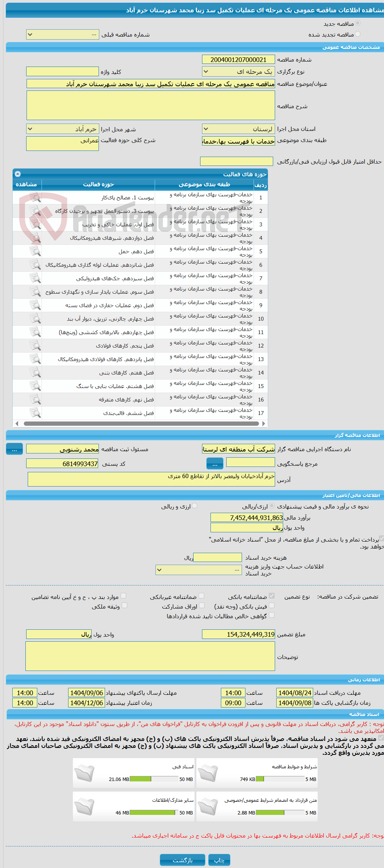
Task: Click سایر مدارک/اطلاعات size progress bar
Action: coord(154,813)
